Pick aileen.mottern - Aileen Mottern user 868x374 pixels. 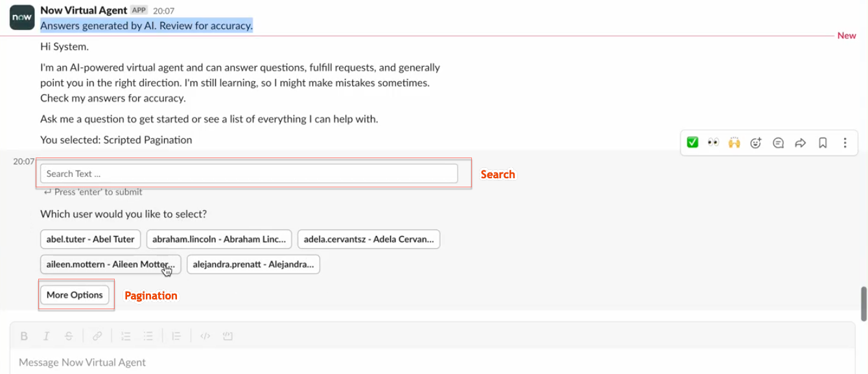(x=110, y=264)
